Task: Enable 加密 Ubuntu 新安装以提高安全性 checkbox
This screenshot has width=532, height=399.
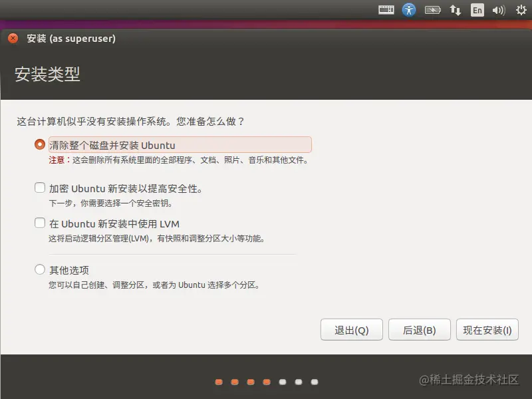Action: (40, 188)
